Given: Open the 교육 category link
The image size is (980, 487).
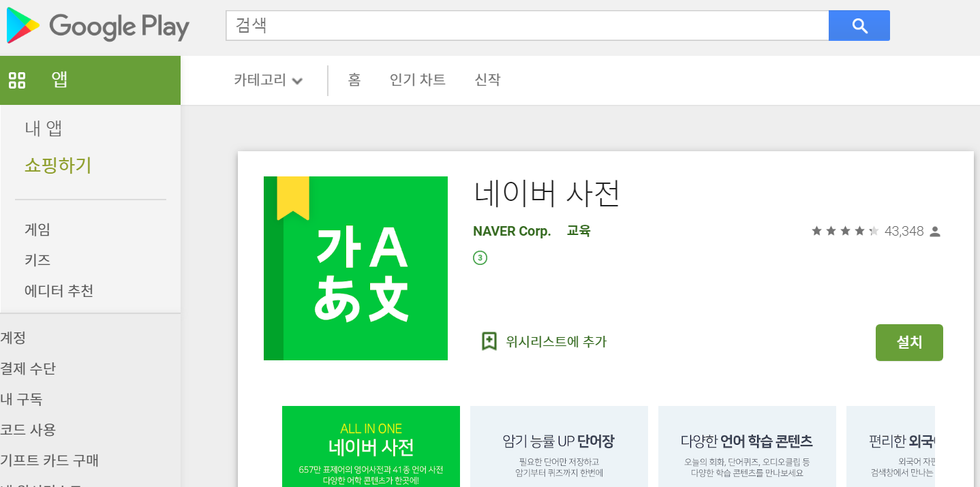Looking at the screenshot, I should [x=579, y=231].
